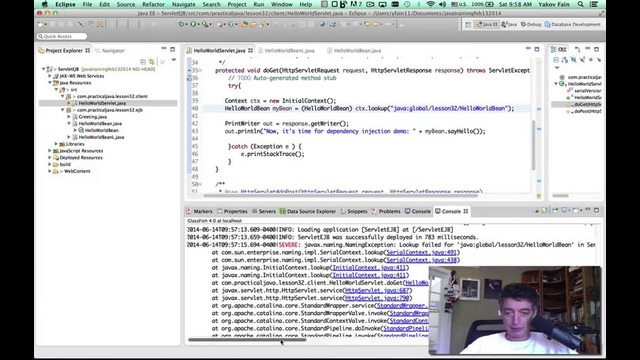
Task: Click the editor horizontal scrollbar
Action: click(x=341, y=196)
